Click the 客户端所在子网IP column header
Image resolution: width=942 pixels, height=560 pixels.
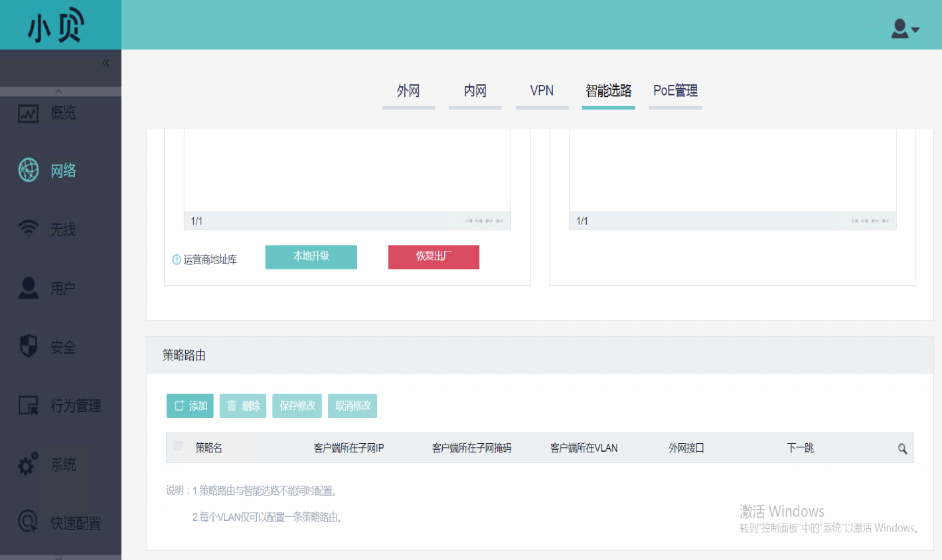349,449
